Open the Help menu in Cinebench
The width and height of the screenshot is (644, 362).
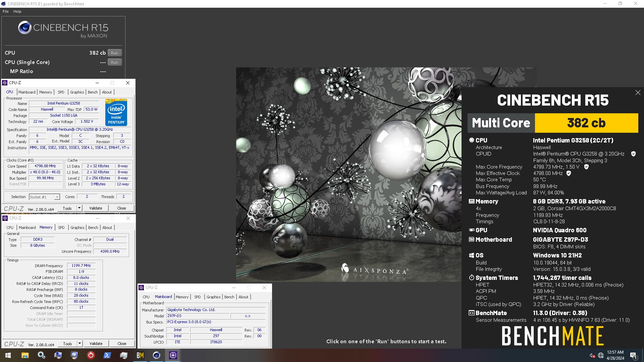coord(17,11)
